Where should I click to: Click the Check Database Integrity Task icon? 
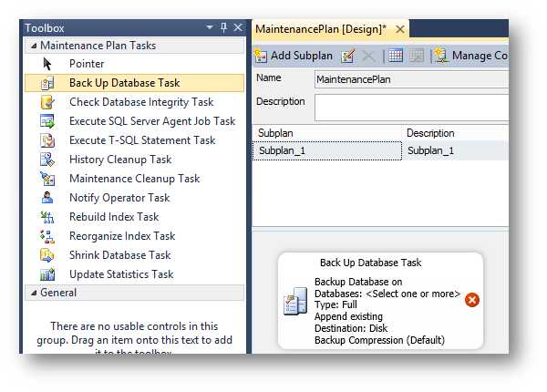pyautogui.click(x=47, y=102)
